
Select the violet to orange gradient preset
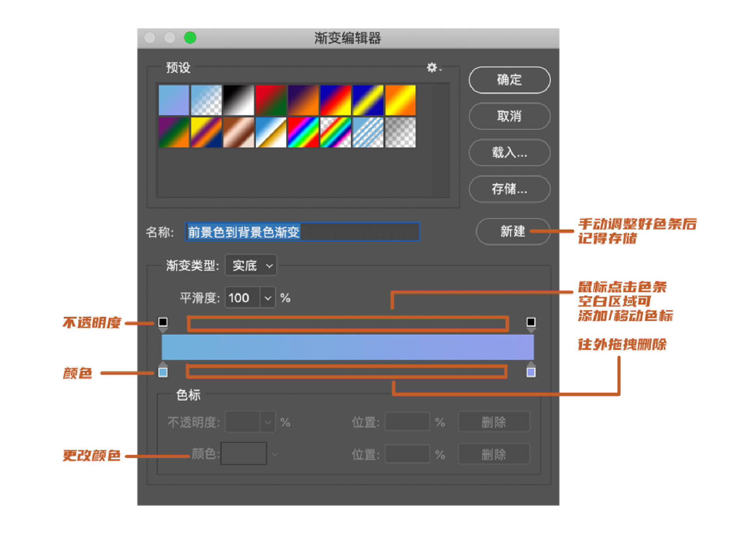point(303,100)
